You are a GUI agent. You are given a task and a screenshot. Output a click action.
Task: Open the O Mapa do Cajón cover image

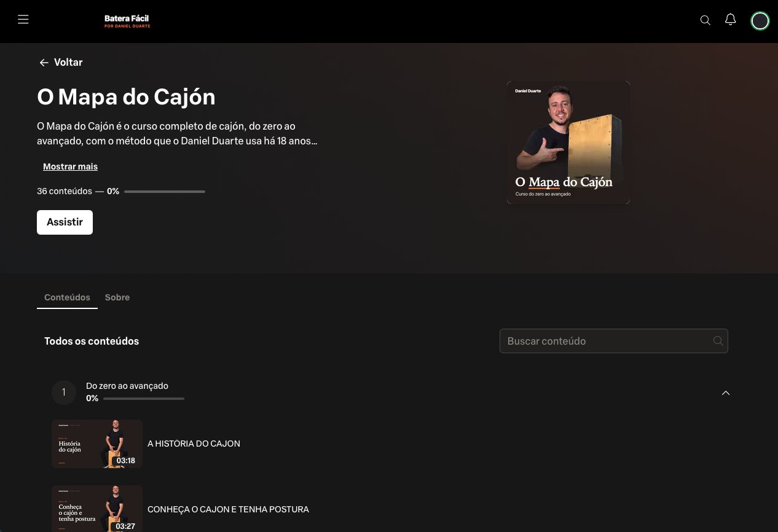(568, 143)
